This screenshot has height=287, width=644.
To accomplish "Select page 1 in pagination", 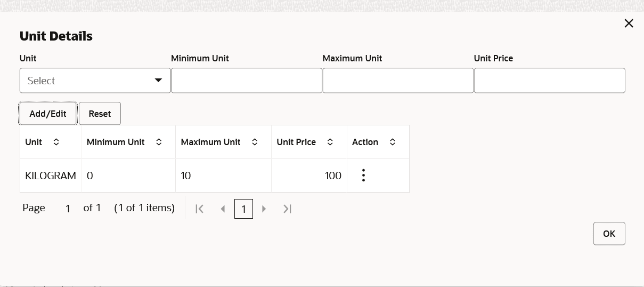I will pos(243,209).
